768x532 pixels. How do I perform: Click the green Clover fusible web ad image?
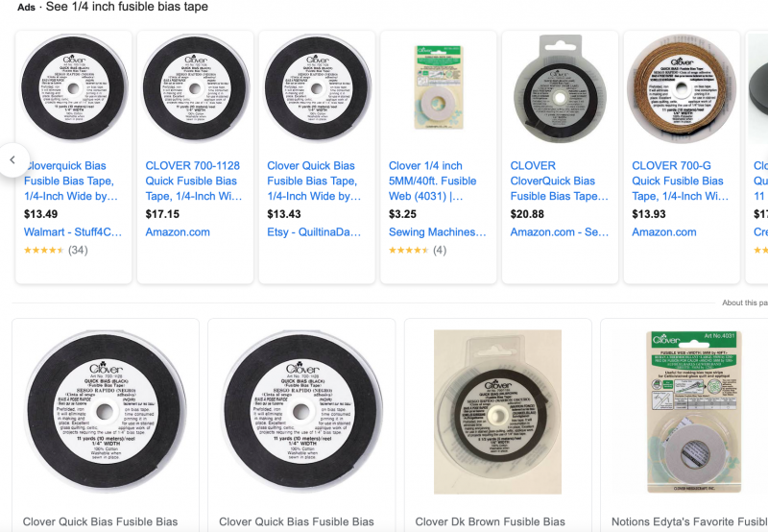pos(438,88)
